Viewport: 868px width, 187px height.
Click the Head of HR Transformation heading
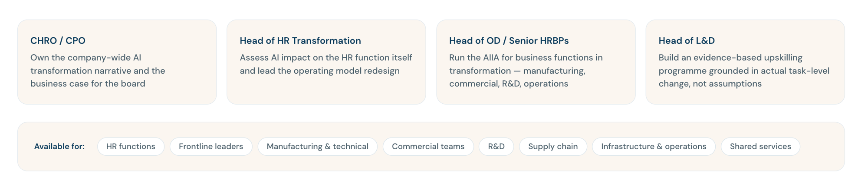(300, 41)
